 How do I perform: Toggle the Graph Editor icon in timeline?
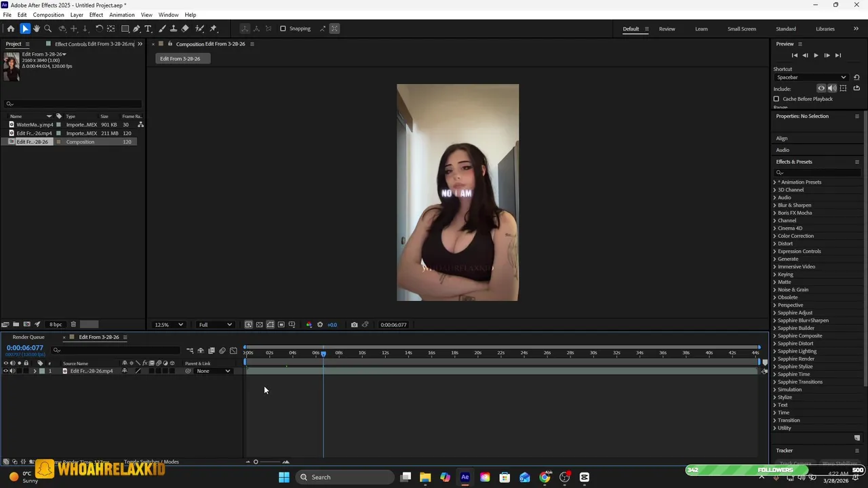coord(233,350)
